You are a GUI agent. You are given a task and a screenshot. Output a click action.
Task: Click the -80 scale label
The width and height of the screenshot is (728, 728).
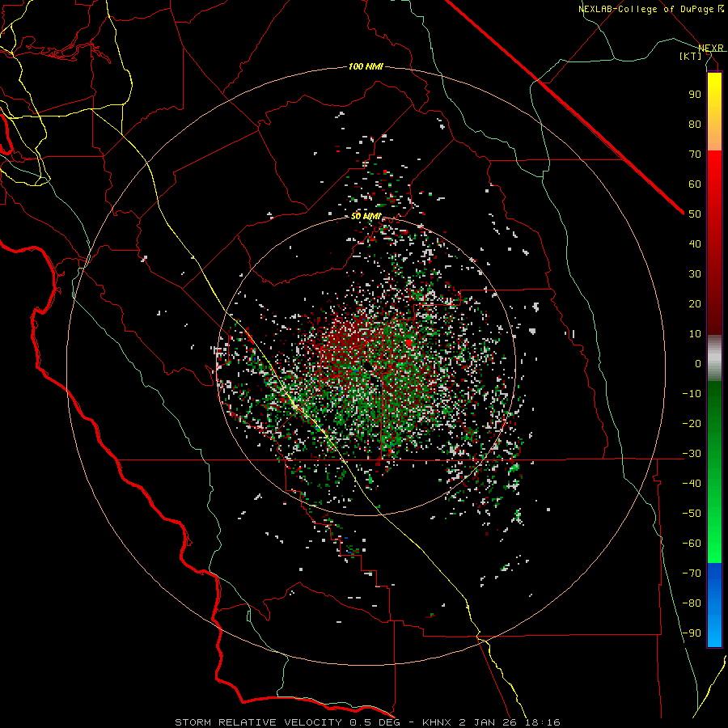pyautogui.click(x=692, y=603)
